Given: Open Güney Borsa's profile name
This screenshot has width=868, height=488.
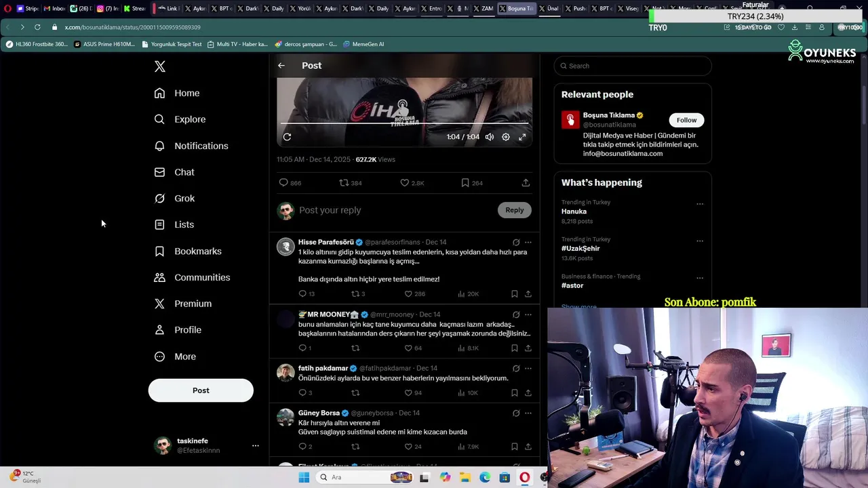Looking at the screenshot, I should pos(319,413).
